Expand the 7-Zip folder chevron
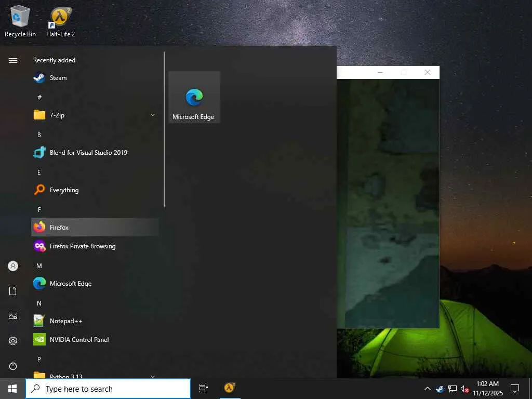 (153, 115)
